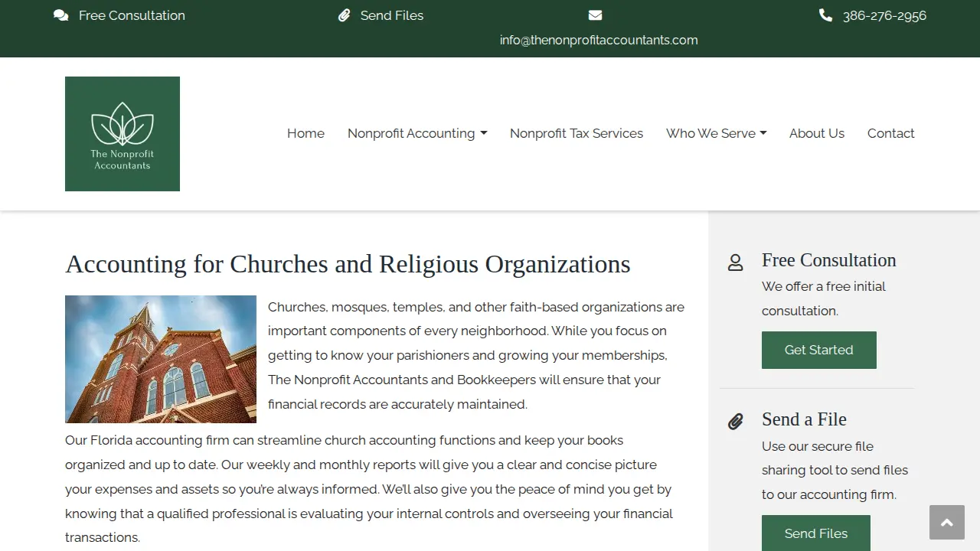The image size is (980, 551).
Task: Click the Accounting for Churches and Religious Organizations heading
Action: 348,264
